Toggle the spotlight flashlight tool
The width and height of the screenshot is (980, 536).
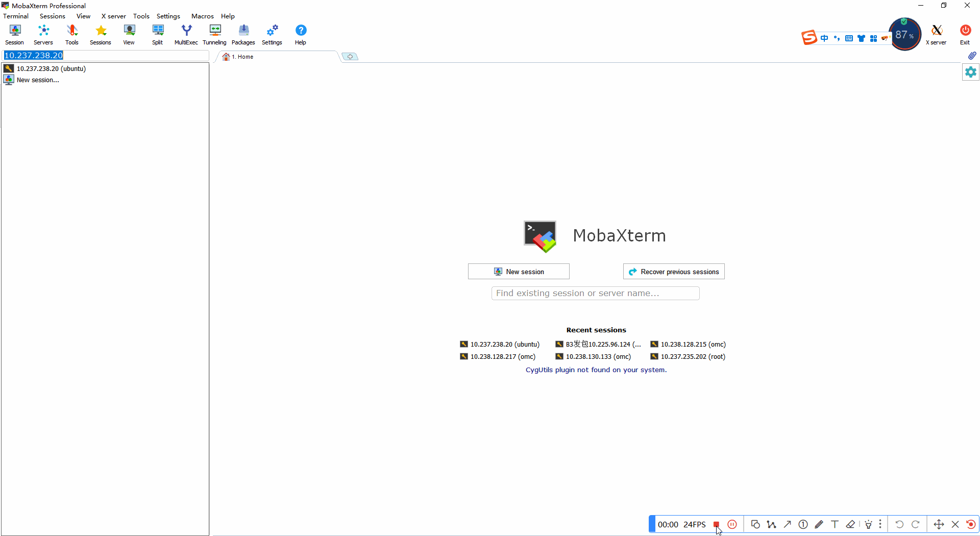(x=869, y=524)
